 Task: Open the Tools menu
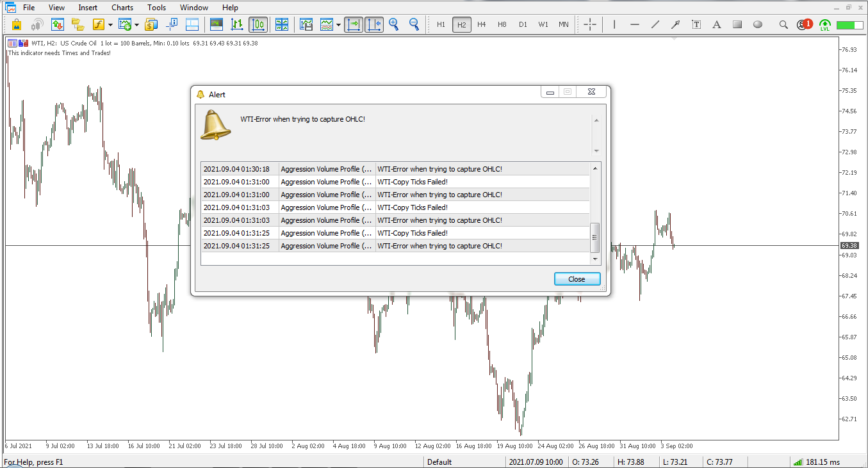156,8
